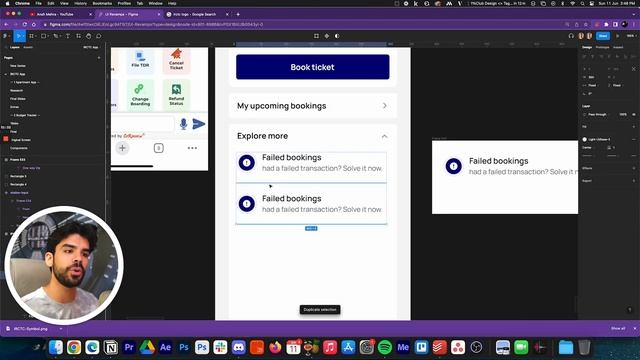Add a new page with plus icon
The height and width of the screenshot is (360, 640).
(99, 58)
